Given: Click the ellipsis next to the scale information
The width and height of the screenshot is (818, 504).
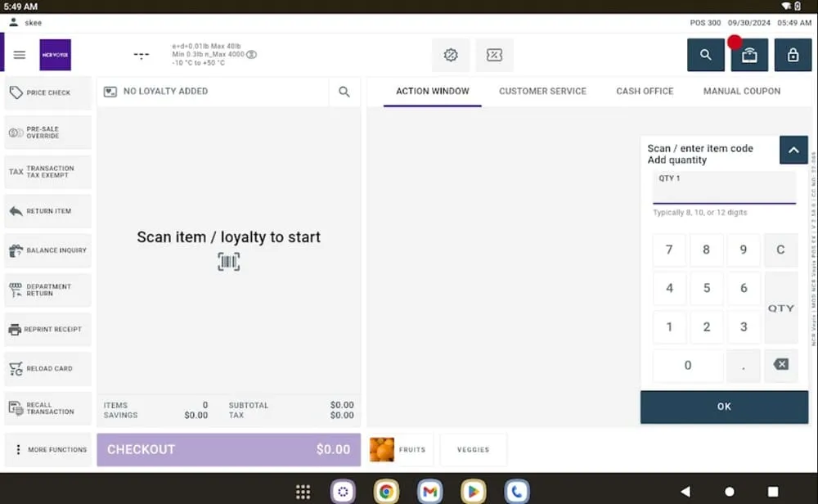Looking at the screenshot, I should (x=142, y=55).
